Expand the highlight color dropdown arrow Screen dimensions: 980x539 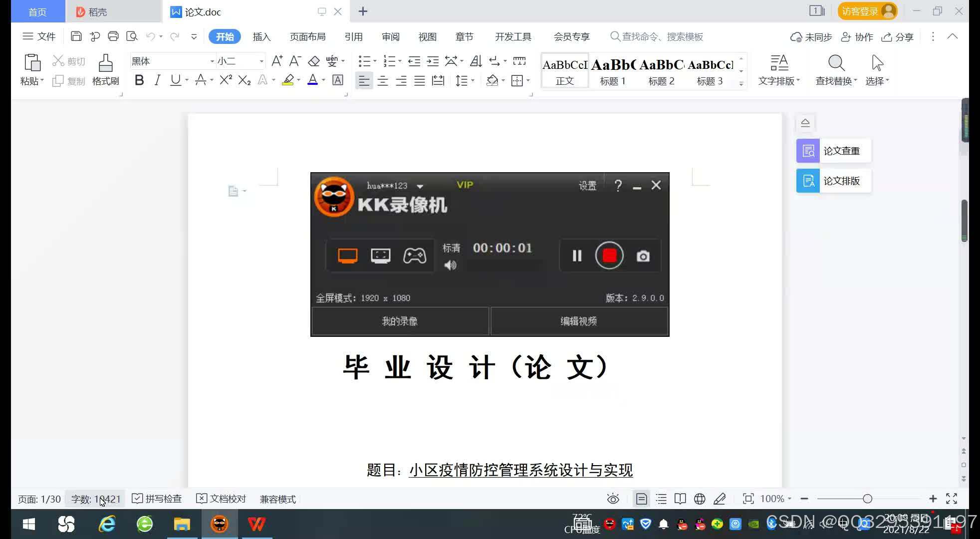pyautogui.click(x=298, y=80)
